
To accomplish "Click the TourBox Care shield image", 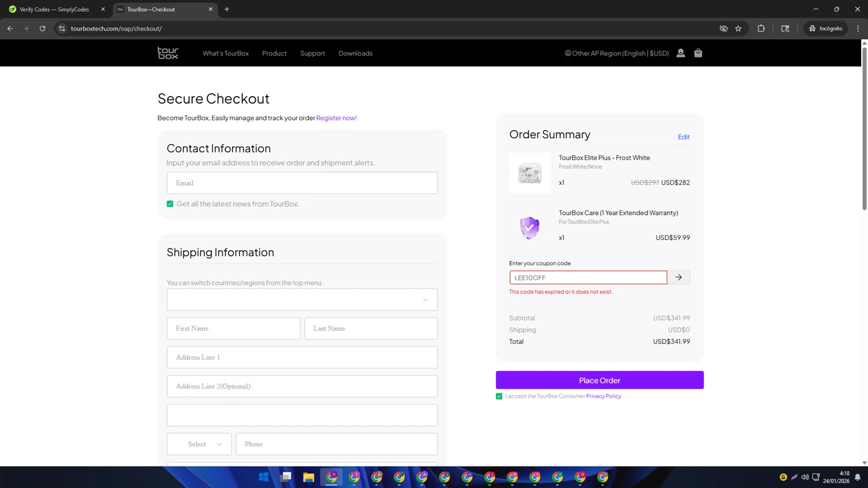I will point(529,228).
